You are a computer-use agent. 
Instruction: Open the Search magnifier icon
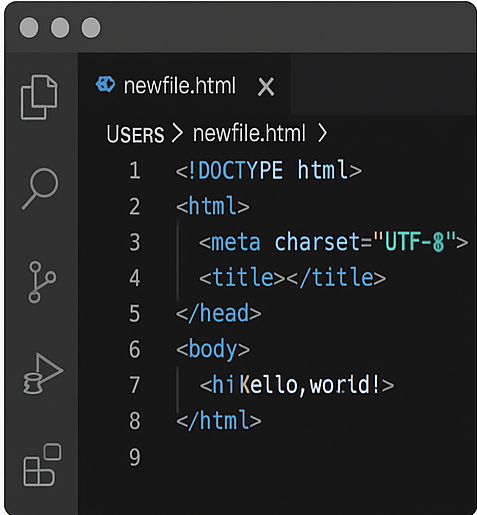coord(40,189)
